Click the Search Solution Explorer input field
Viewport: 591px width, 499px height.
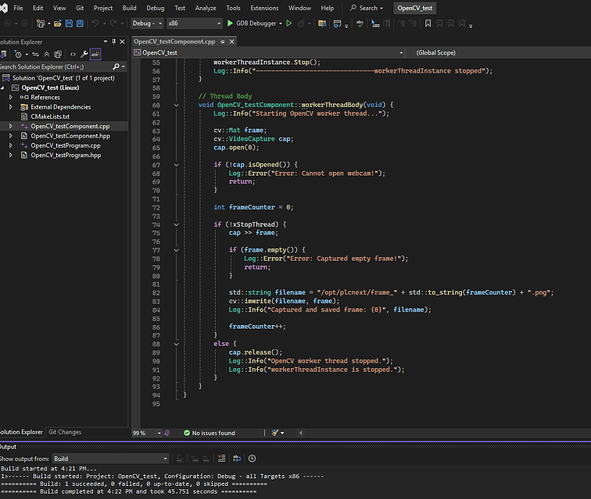pos(56,67)
